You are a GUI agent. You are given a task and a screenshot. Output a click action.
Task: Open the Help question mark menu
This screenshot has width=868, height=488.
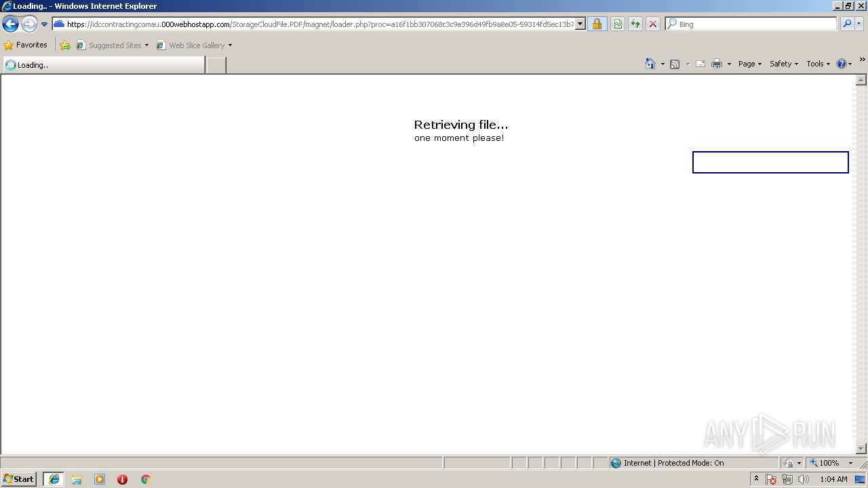(844, 64)
